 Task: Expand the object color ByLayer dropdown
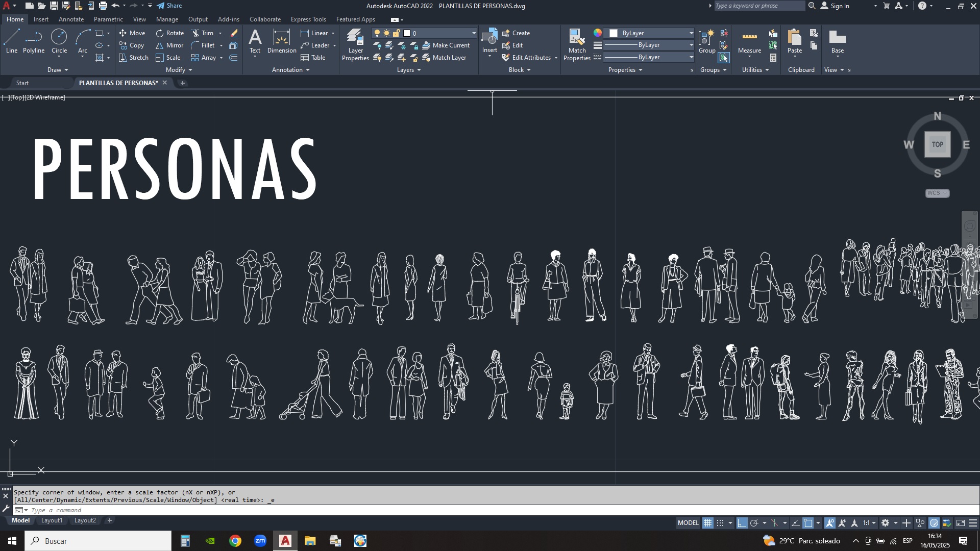pos(692,33)
